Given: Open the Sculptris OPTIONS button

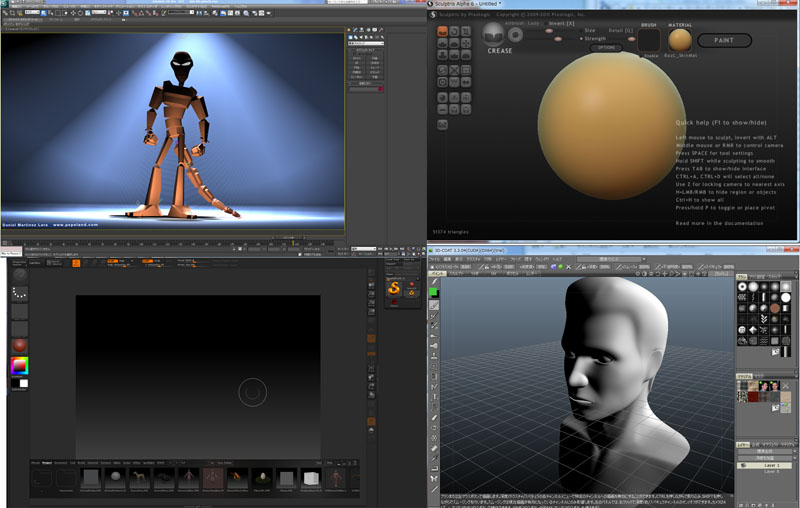Looking at the screenshot, I should tap(607, 47).
